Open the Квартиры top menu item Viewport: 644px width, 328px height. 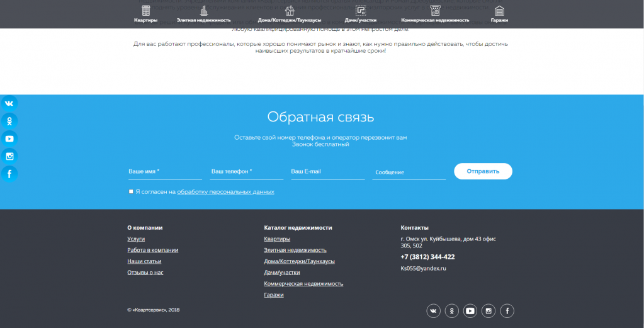tap(145, 14)
